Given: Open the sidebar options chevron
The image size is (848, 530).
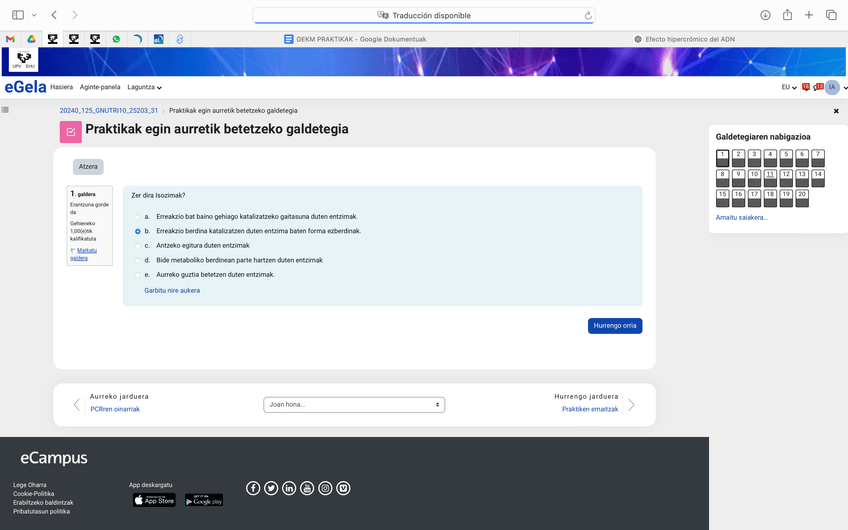Looking at the screenshot, I should [34, 15].
